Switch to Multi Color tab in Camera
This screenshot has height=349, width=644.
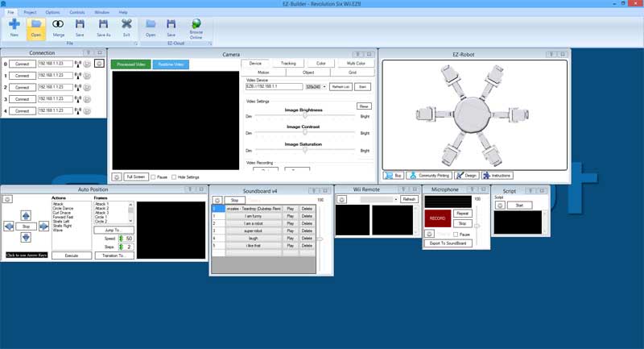coord(356,64)
